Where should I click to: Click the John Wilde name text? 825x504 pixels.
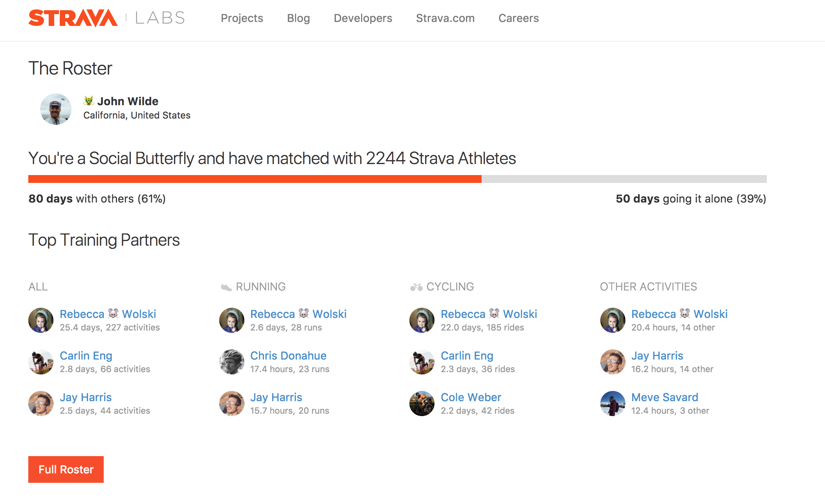tap(128, 101)
